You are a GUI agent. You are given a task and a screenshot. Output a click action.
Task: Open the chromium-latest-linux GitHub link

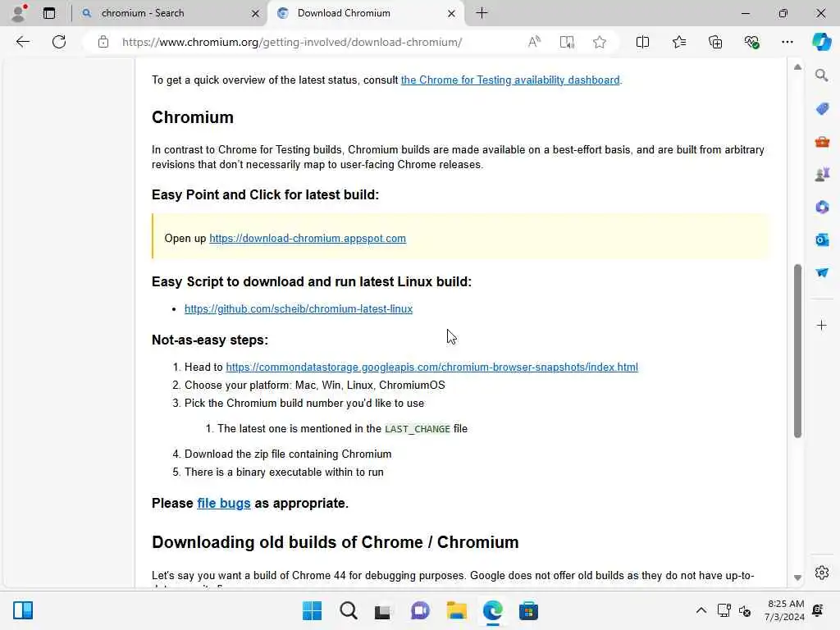pos(299,308)
